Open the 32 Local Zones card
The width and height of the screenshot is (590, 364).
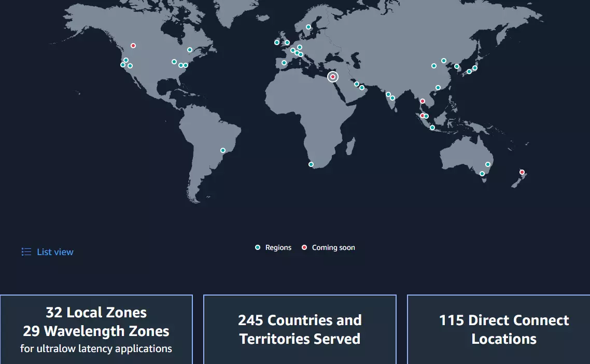tap(96, 329)
